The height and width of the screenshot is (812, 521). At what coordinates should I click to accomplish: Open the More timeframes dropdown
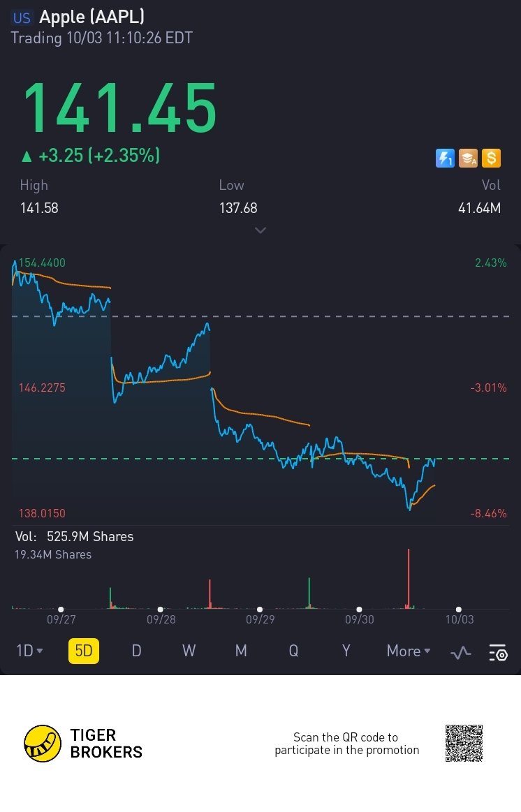pyautogui.click(x=409, y=651)
